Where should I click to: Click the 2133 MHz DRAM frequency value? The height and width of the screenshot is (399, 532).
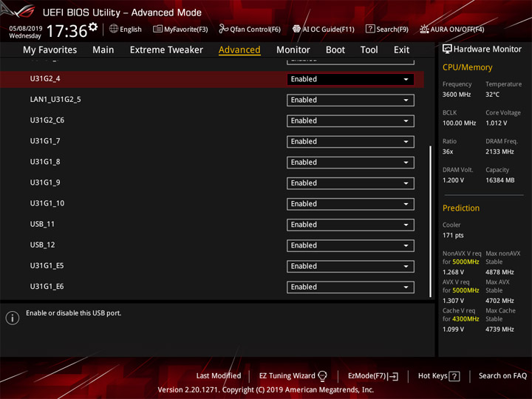coord(499,151)
